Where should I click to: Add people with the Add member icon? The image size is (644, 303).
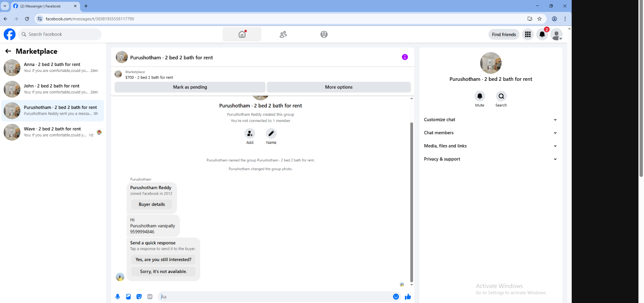250,134
